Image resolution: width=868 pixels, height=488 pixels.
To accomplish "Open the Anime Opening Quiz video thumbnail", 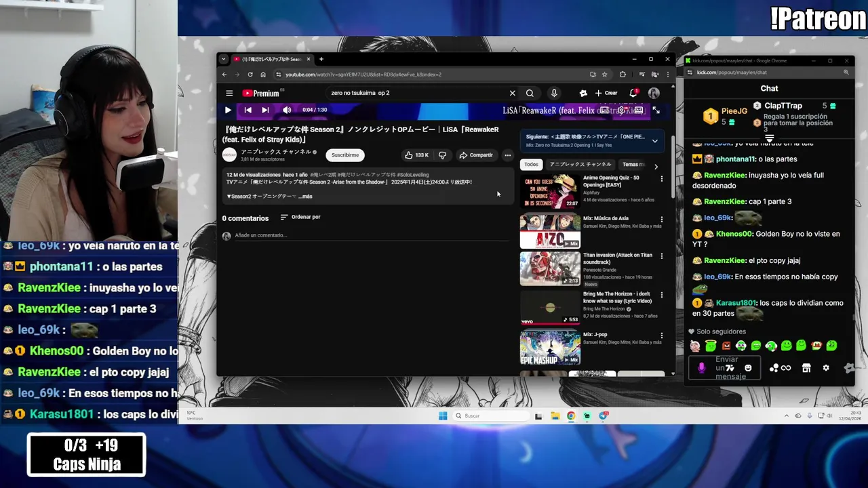I will coord(550,192).
